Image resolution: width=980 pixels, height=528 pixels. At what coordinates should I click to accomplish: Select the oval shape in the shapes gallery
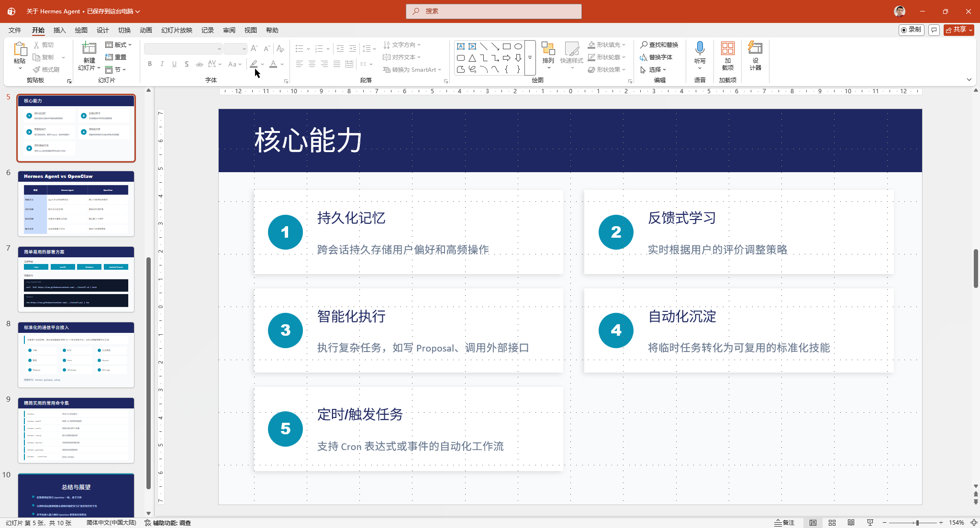(x=518, y=46)
